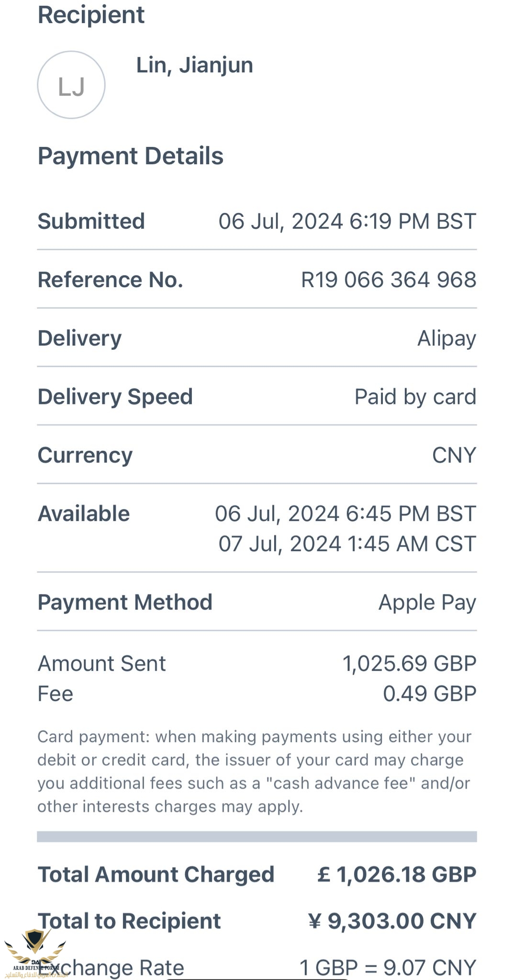514x980 pixels.
Task: Click the Delivery Speed label
Action: coord(115,397)
